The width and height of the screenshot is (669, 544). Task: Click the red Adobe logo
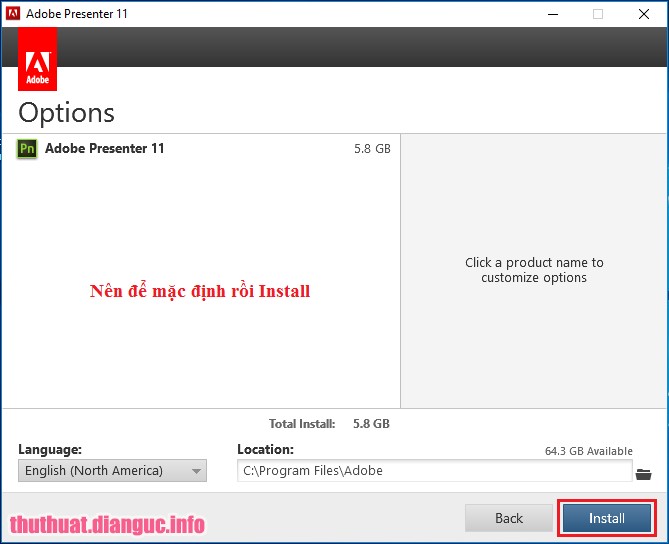point(38,59)
